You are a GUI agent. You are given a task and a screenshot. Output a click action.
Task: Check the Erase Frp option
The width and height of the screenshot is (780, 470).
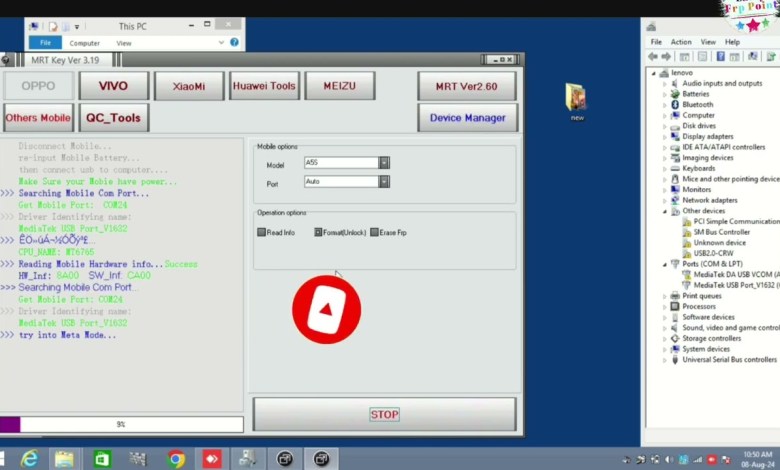coord(375,232)
